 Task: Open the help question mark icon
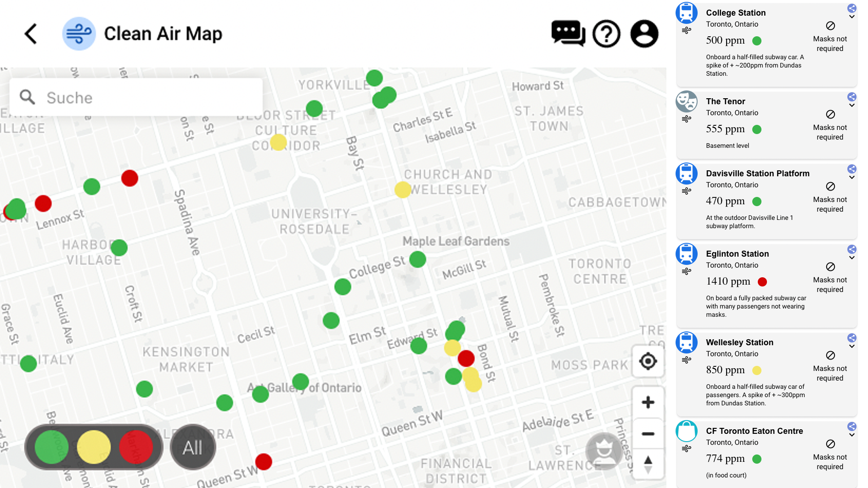606,34
